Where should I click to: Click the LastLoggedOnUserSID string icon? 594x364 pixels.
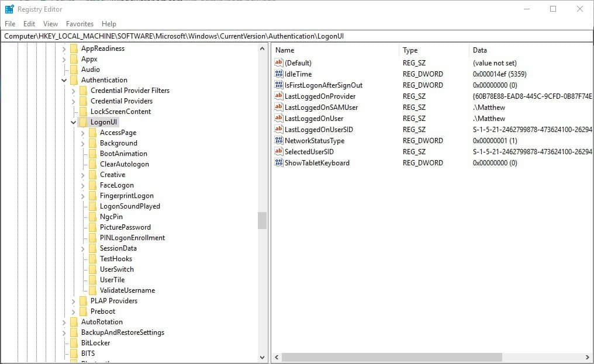[x=279, y=129]
